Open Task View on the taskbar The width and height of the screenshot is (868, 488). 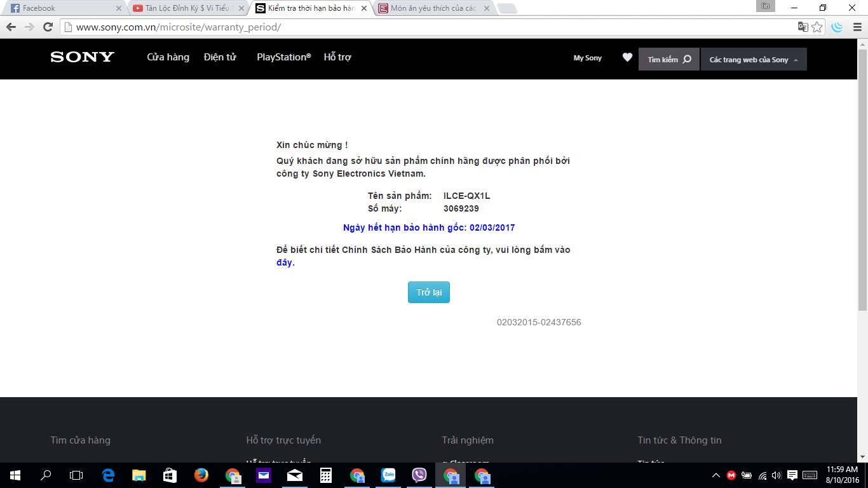[x=76, y=475]
